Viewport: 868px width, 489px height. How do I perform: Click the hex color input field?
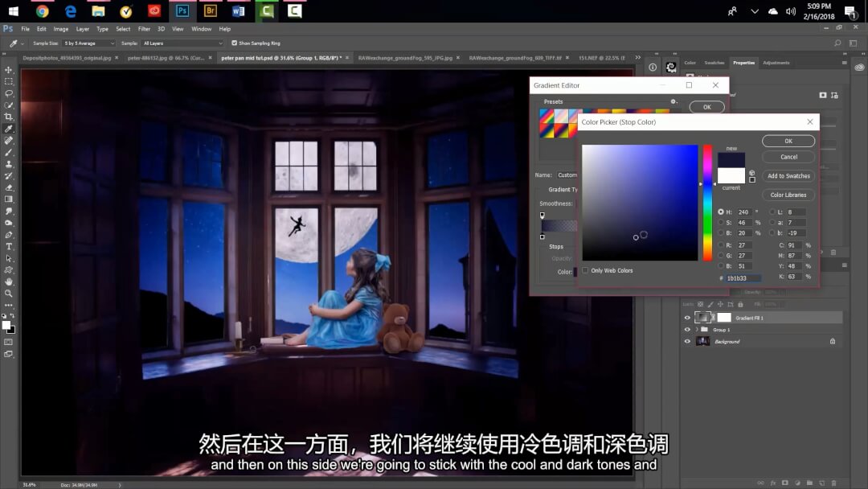(x=743, y=278)
